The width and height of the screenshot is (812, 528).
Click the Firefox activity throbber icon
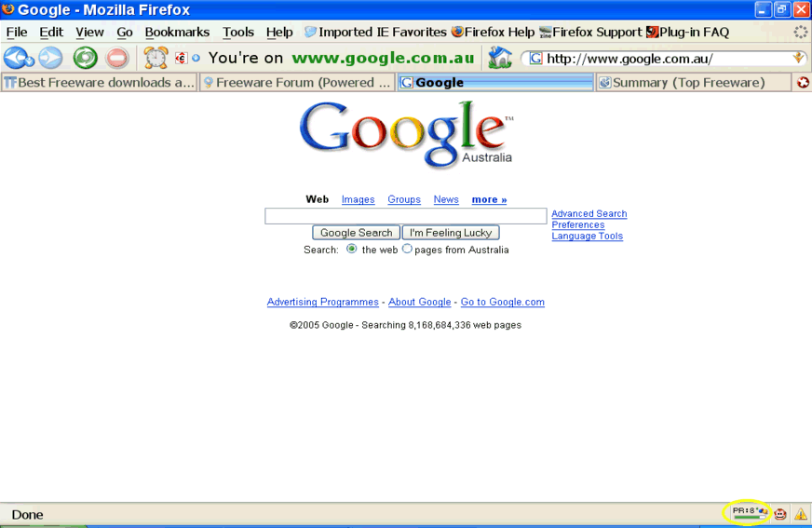pos(801,32)
